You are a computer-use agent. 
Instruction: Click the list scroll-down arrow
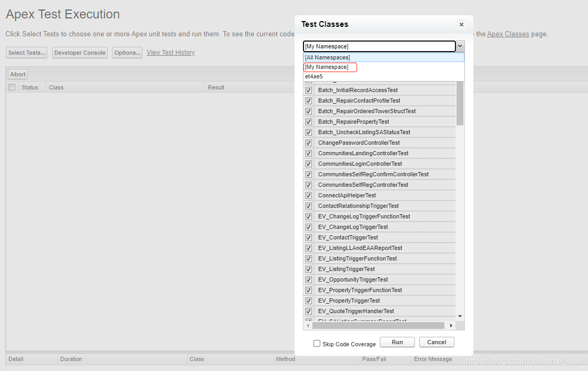(x=460, y=316)
